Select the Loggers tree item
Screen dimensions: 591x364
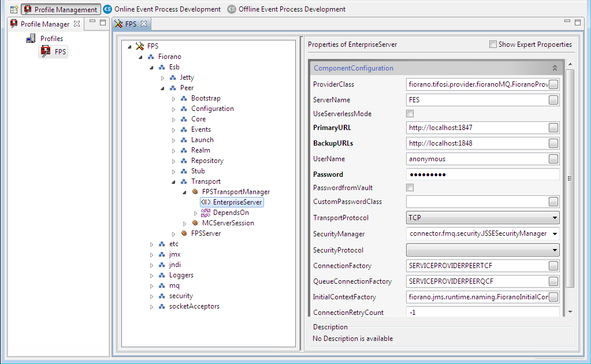pos(181,275)
